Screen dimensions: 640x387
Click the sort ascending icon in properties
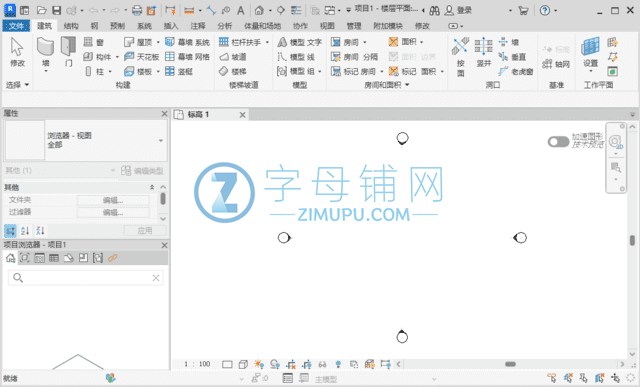coord(25,230)
